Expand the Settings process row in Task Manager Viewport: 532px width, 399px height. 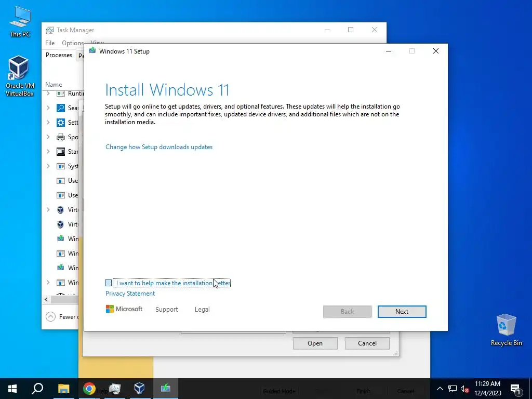[x=48, y=122]
